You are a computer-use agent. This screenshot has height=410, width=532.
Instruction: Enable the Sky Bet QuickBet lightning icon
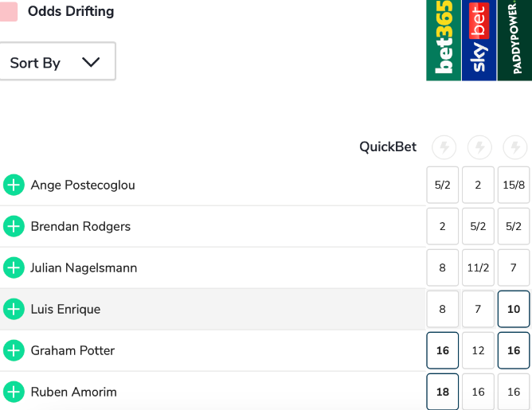479,147
